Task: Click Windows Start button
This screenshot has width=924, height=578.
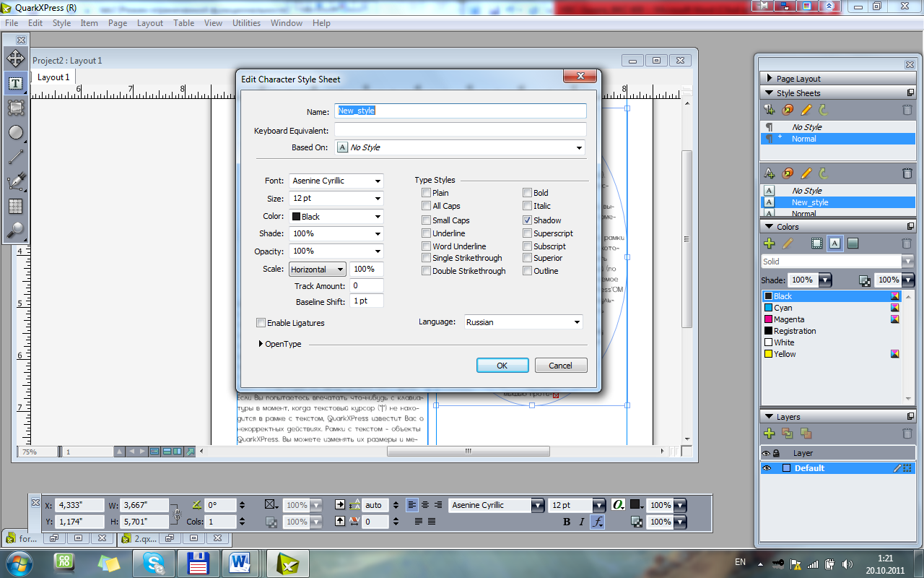Action: [x=18, y=562]
